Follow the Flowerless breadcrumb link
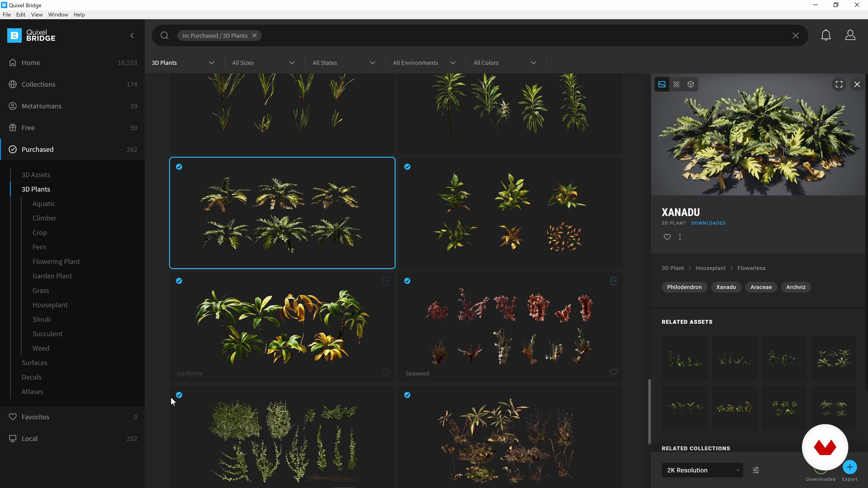 pyautogui.click(x=751, y=268)
